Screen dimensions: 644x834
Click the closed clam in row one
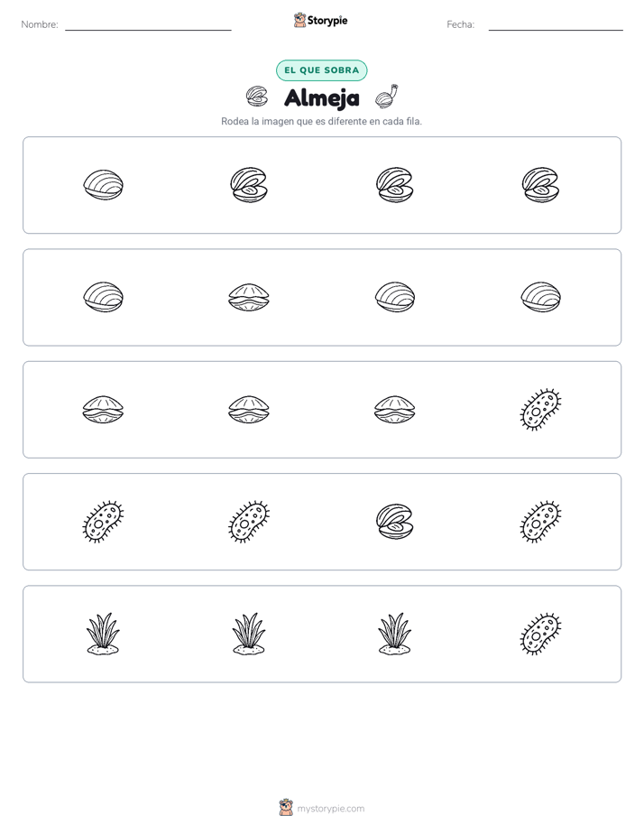tap(103, 185)
